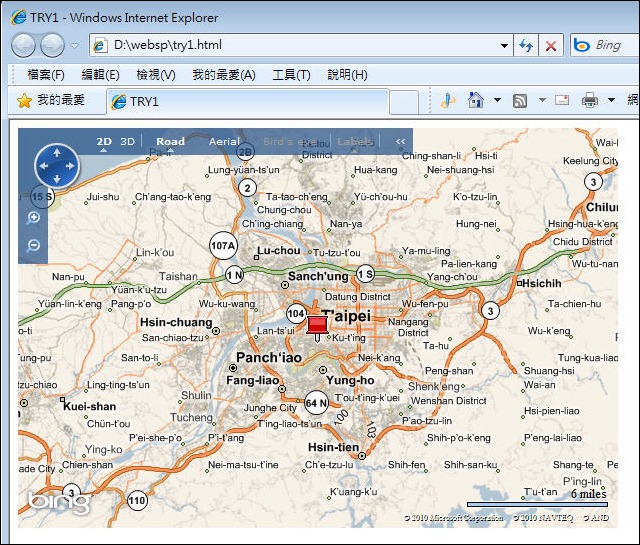Viewport: 640px width, 545px height.
Task: Click the browser Back arrow button
Action: click(x=23, y=45)
